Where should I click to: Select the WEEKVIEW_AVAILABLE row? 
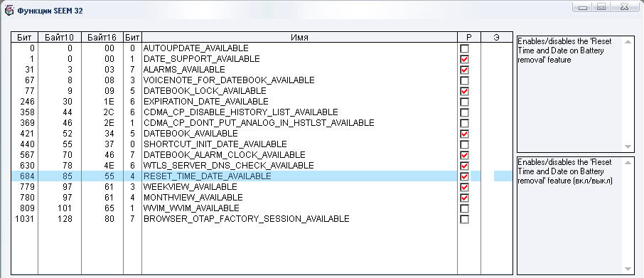[x=262, y=187]
